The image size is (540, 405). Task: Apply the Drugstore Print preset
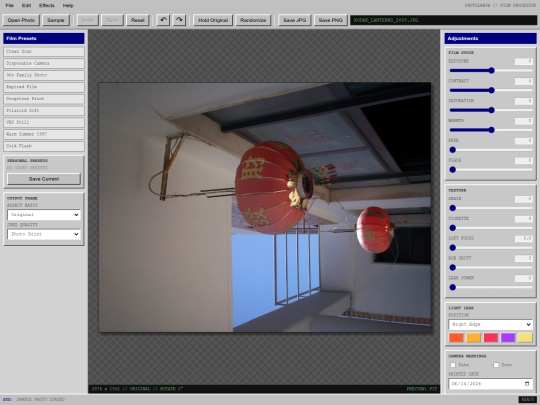[44, 99]
